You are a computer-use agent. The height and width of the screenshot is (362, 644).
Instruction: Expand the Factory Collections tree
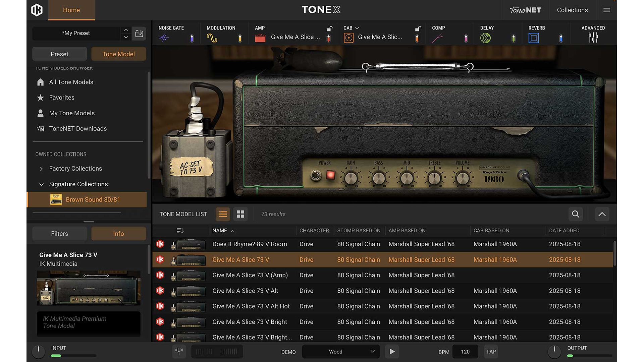[41, 169]
